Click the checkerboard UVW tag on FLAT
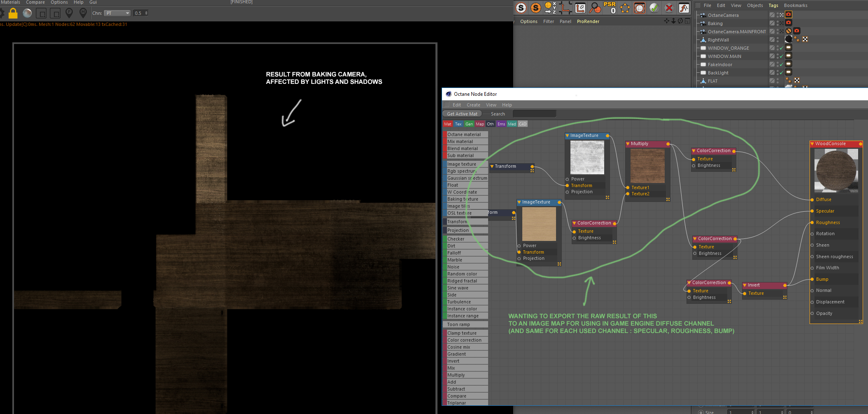Screen dimensions: 868x414 797,81
